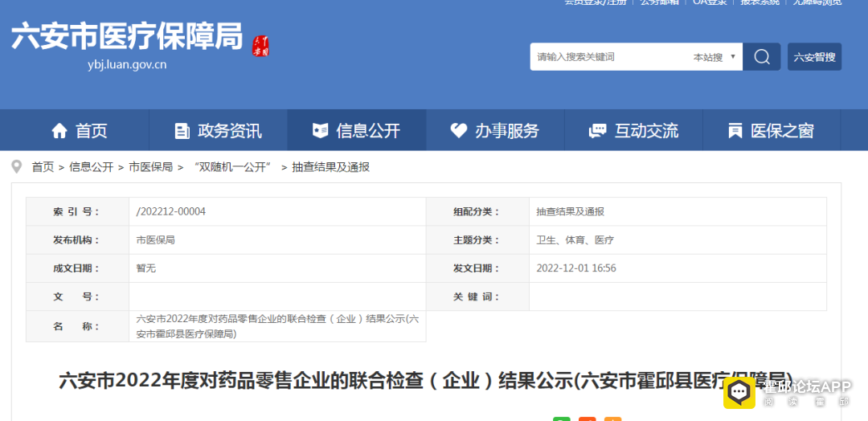Click the 信息公开 breadcrumb link
The image size is (868, 421).
(92, 167)
